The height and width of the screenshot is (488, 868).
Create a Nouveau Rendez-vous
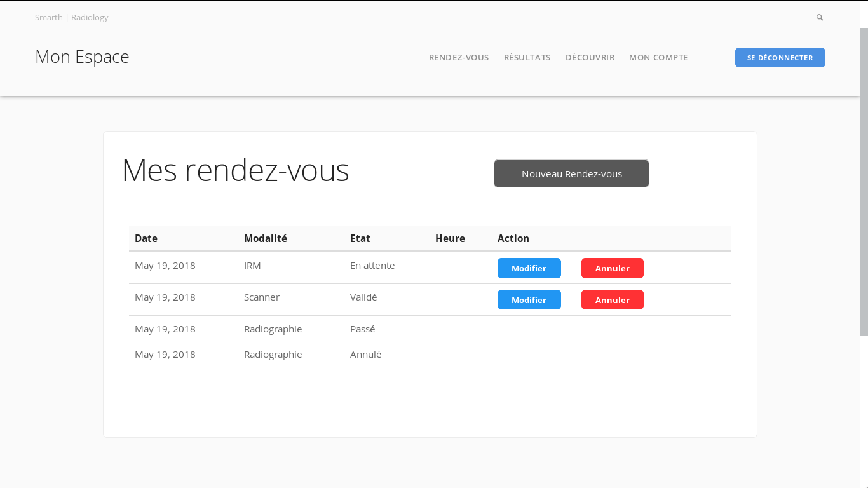572,173
